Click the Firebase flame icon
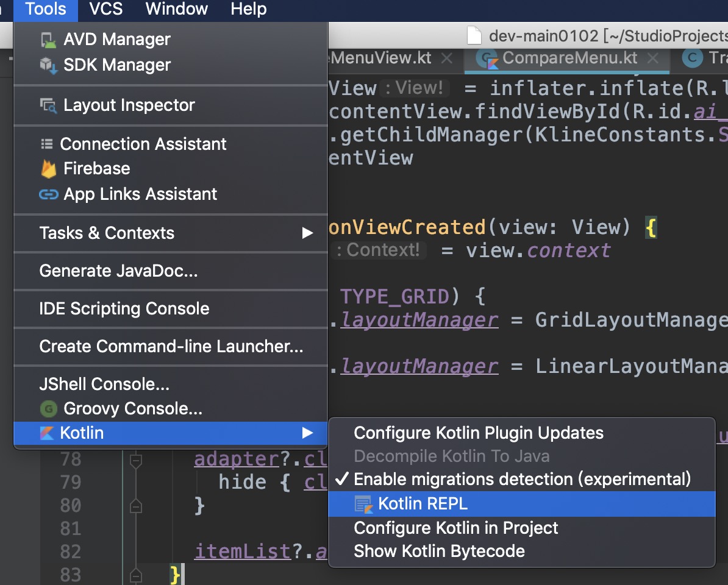This screenshot has height=585, width=728. point(48,169)
